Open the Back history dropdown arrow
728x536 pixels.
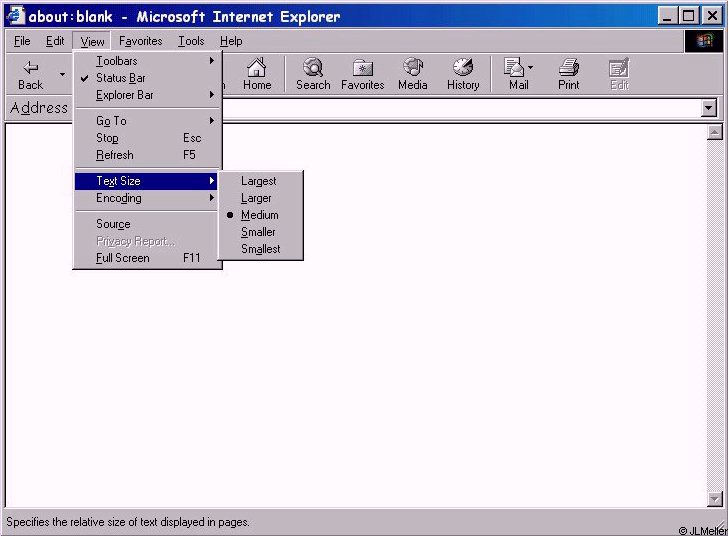(x=62, y=74)
